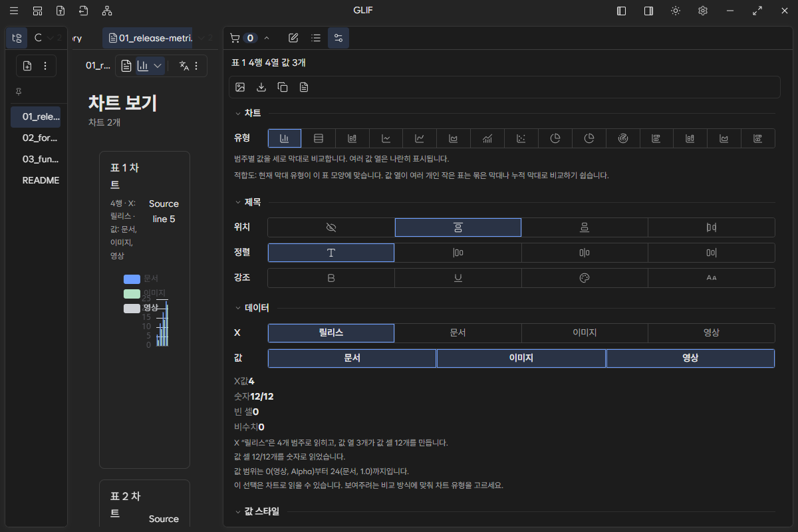
Task: Open the title color palette
Action: [585, 278]
